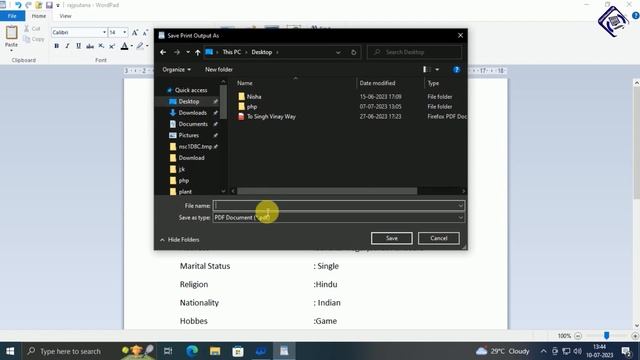Click Cancel button in dialog
This screenshot has height=360, width=640.
(439, 238)
